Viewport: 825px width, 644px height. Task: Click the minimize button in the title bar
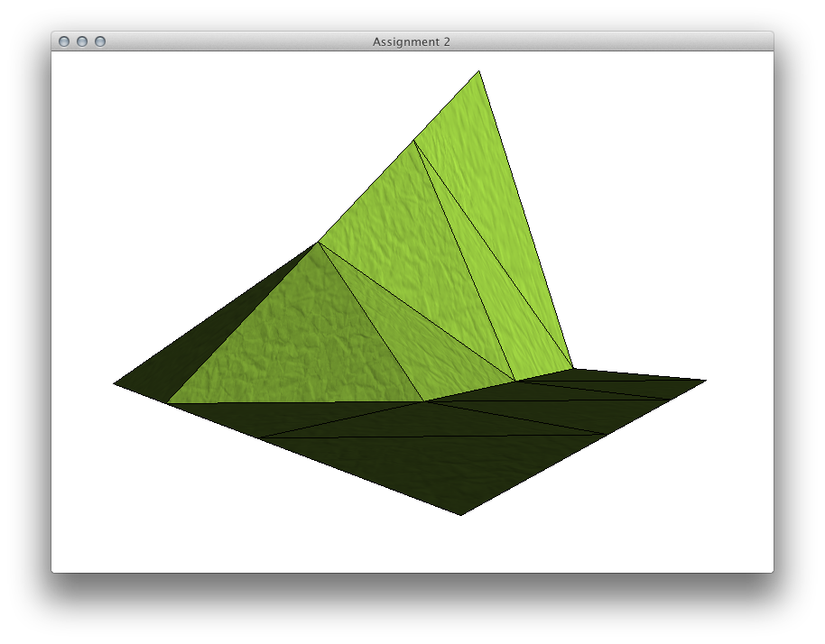tap(82, 41)
